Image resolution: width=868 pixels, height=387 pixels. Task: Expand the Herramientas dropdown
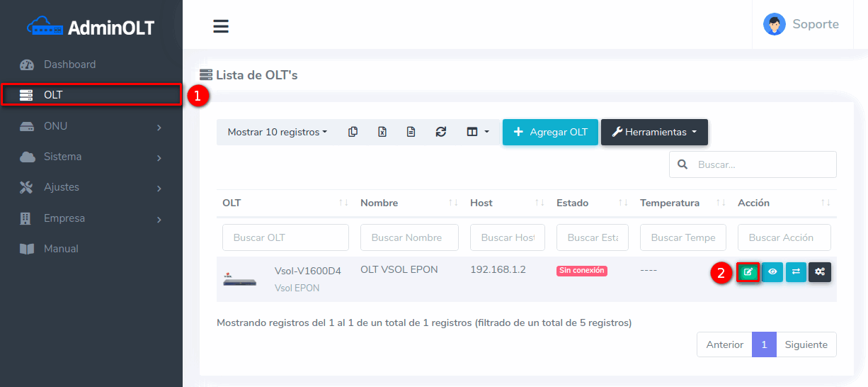click(x=654, y=132)
